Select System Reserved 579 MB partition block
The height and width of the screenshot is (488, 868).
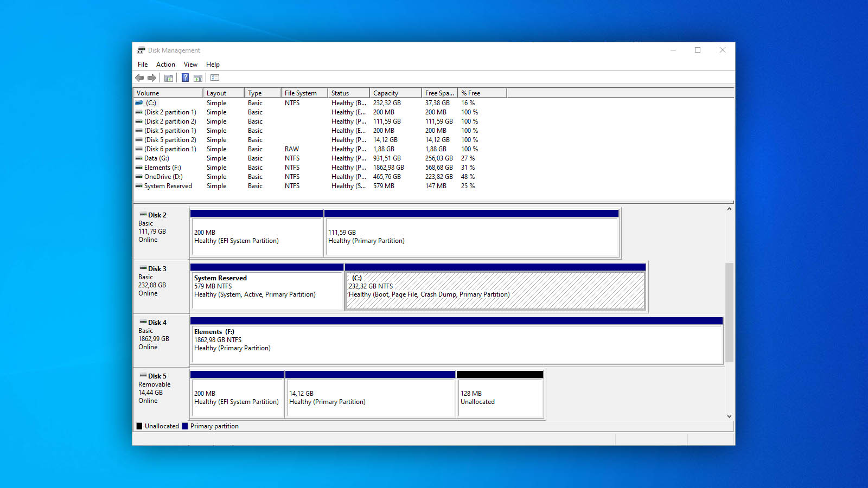pos(267,287)
